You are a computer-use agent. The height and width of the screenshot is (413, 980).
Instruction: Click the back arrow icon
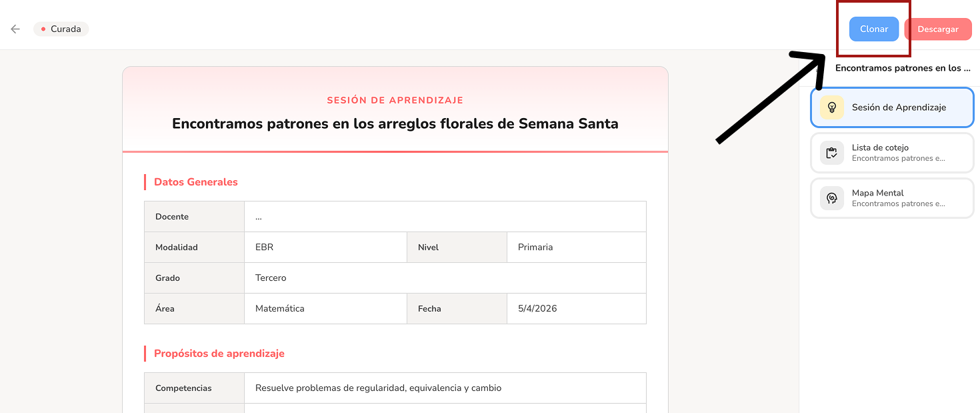[15, 29]
